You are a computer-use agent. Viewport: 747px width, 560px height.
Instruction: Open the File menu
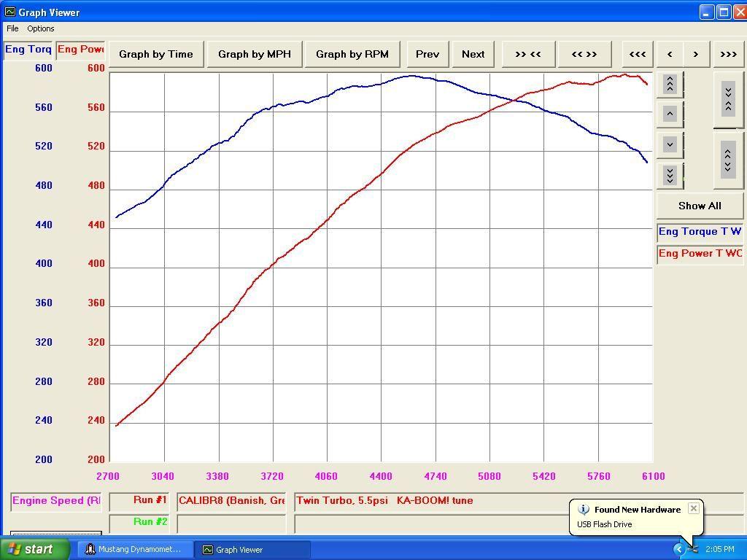pyautogui.click(x=12, y=28)
